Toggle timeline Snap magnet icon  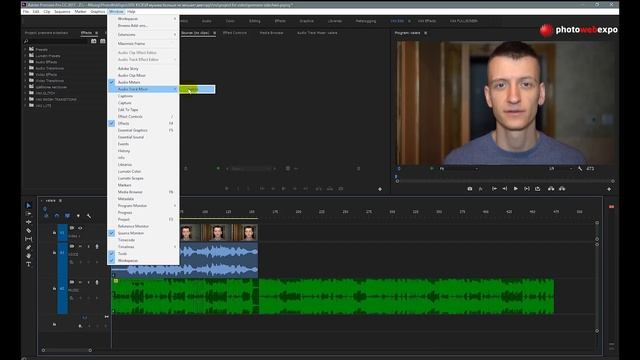point(57,216)
